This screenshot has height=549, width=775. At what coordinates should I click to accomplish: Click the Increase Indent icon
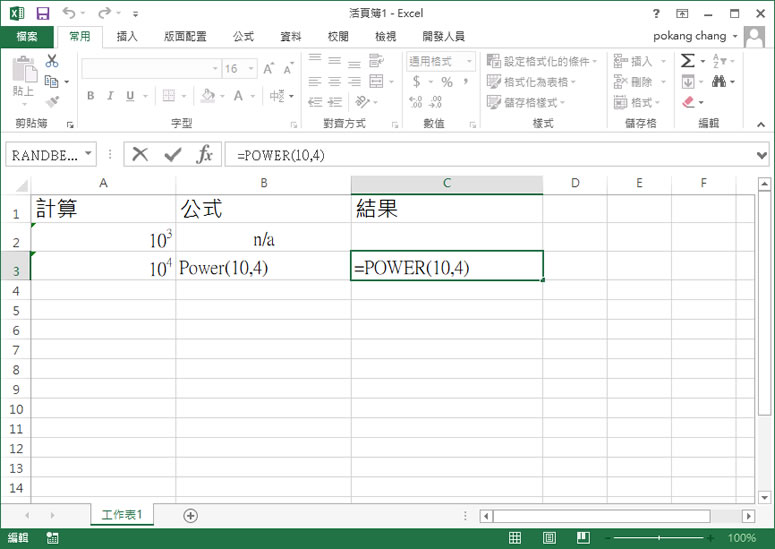pyautogui.click(x=335, y=102)
